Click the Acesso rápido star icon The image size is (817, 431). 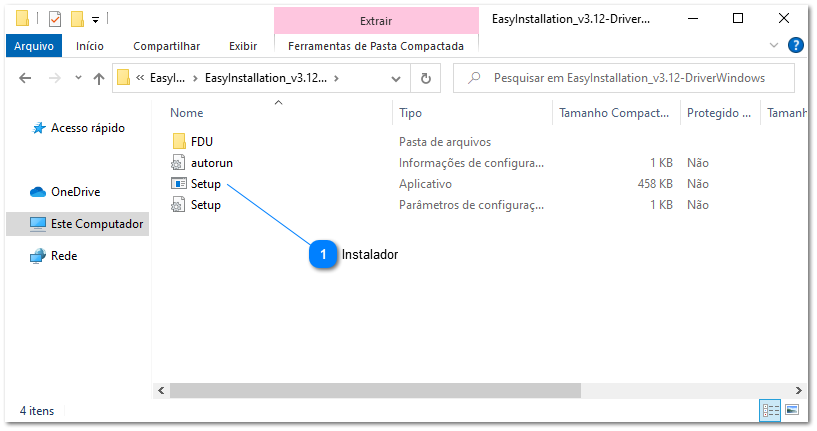pyautogui.click(x=39, y=128)
